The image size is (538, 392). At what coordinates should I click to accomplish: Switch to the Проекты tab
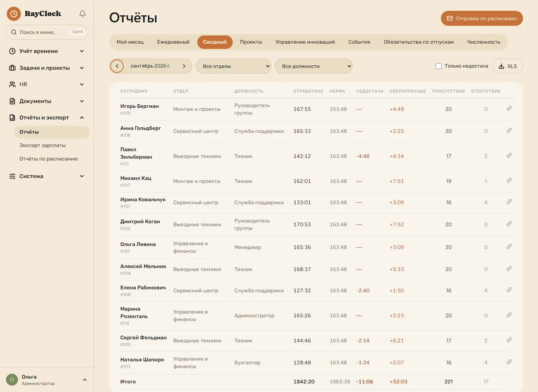[x=251, y=42]
